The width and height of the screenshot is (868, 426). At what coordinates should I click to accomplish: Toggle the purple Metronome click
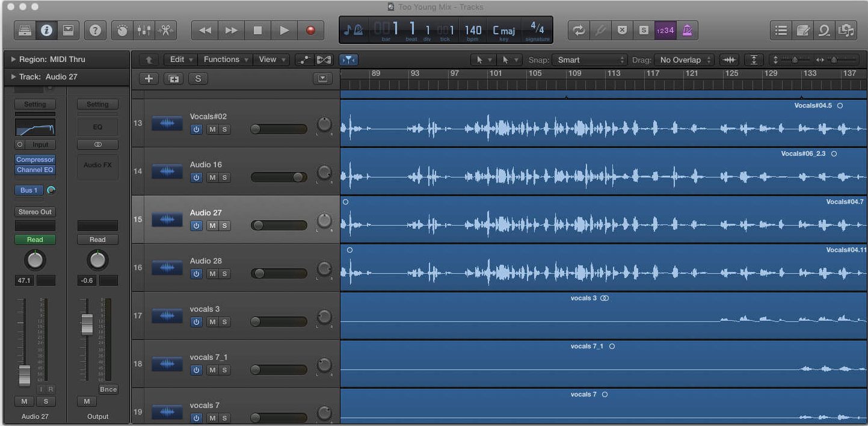[x=687, y=30]
